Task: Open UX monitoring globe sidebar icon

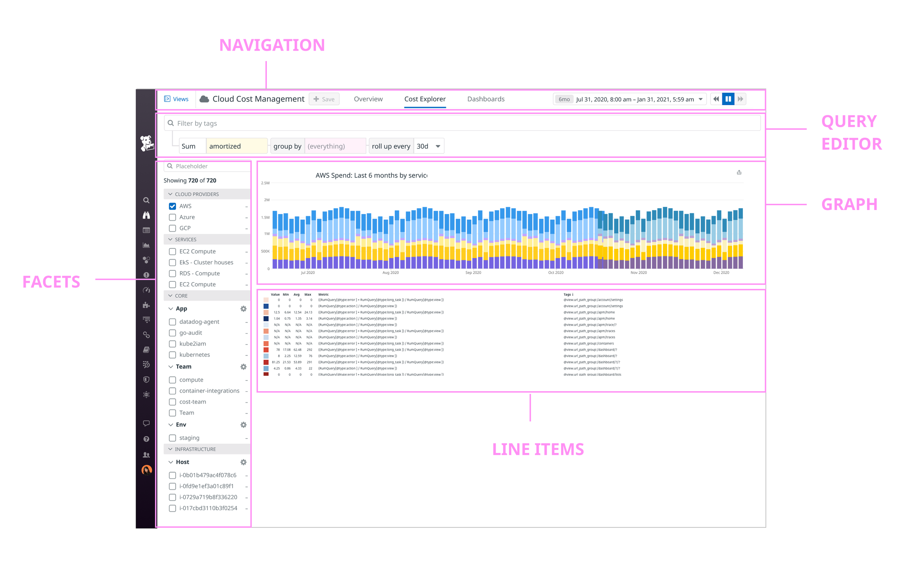Action: [146, 395]
